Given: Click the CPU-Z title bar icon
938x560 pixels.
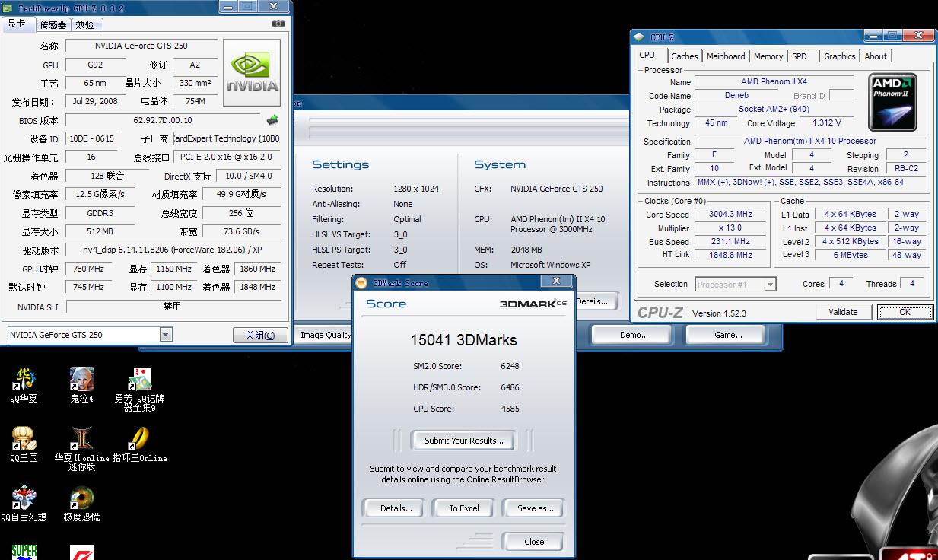Looking at the screenshot, I should [638, 36].
